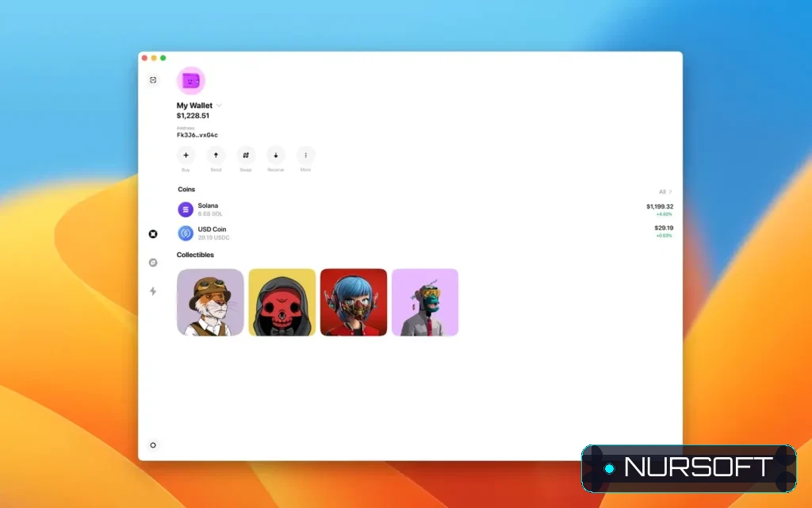This screenshot has width=812, height=508.
Task: Open the explore compass sidebar icon
Action: [x=153, y=262]
